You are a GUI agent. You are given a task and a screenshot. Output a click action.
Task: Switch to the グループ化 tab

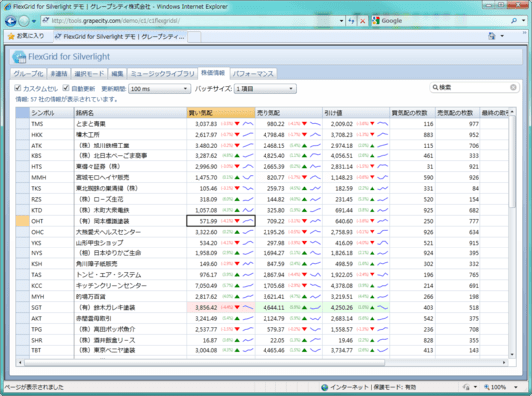pos(28,74)
